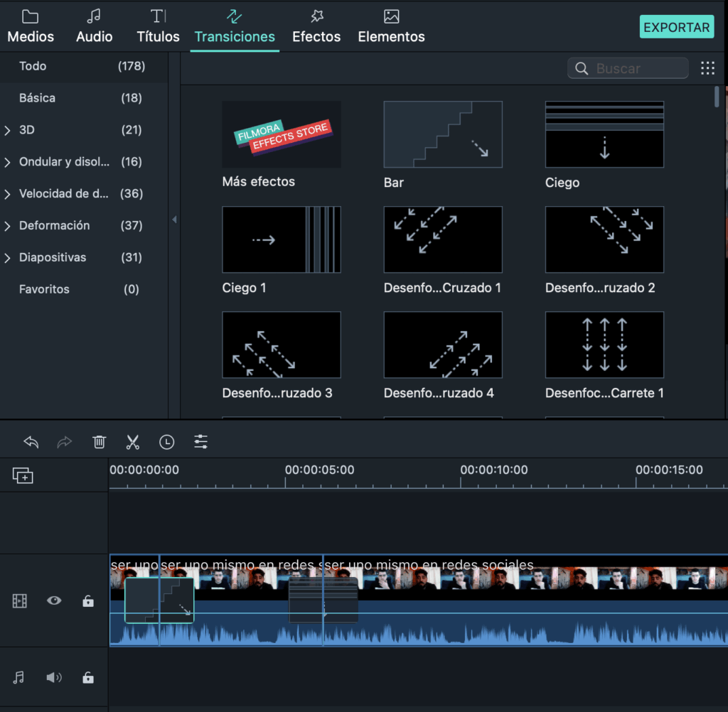Click the magnifier in the Buscar search field

pyautogui.click(x=582, y=68)
